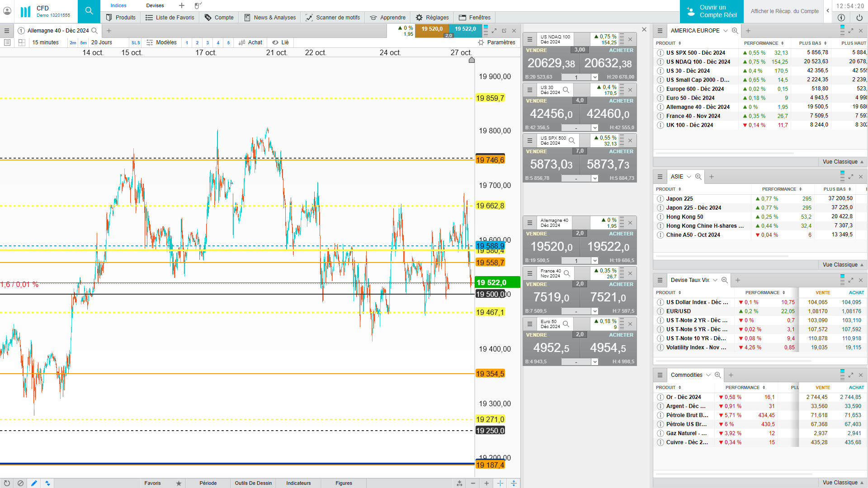Toggle the chart grid layout icon
Viewport: 868px width, 488px height.
click(22, 42)
